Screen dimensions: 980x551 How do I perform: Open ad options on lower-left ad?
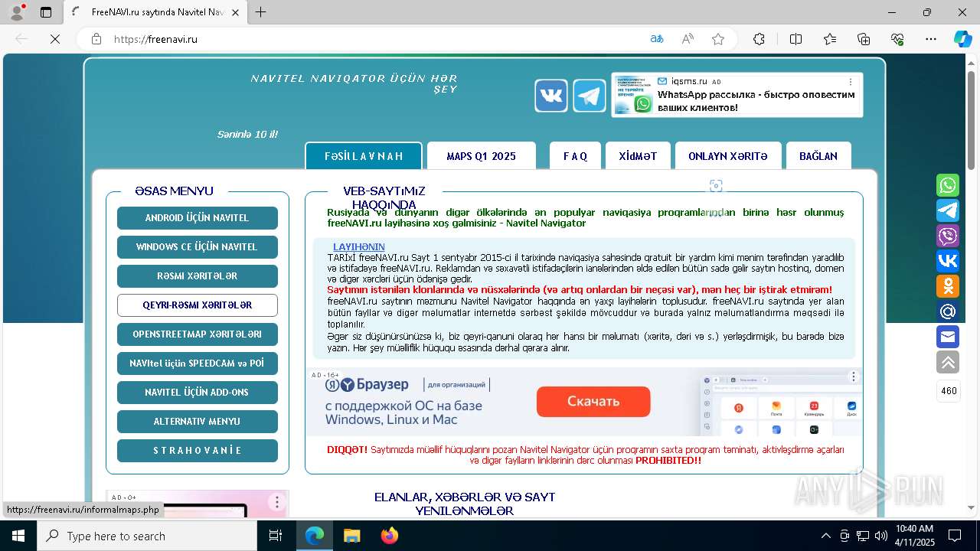(x=277, y=502)
